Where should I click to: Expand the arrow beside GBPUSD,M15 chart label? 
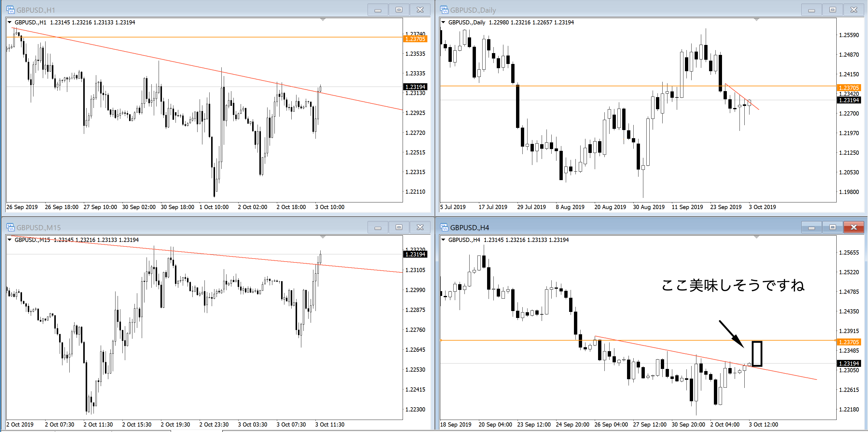coord(10,240)
